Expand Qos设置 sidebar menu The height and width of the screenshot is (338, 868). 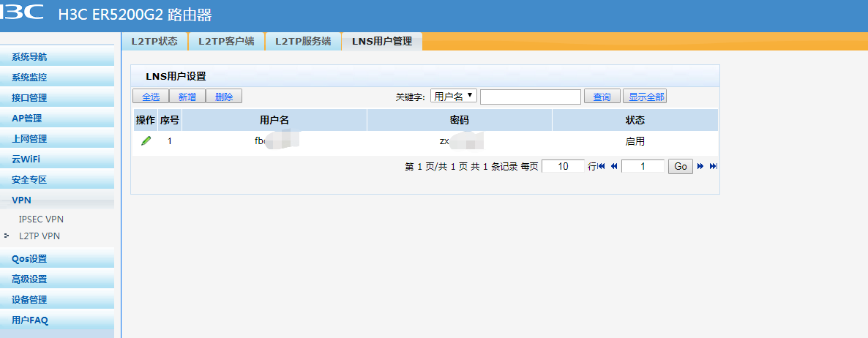57,258
